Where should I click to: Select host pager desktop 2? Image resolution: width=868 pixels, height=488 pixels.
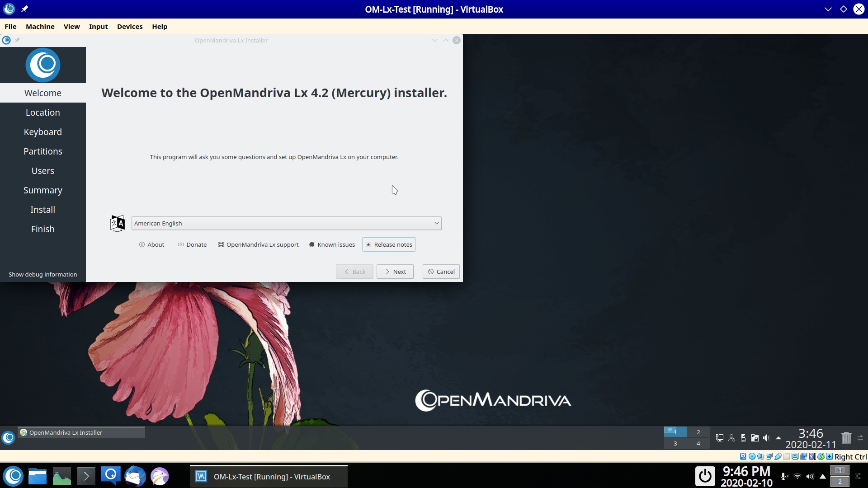[x=840, y=482]
